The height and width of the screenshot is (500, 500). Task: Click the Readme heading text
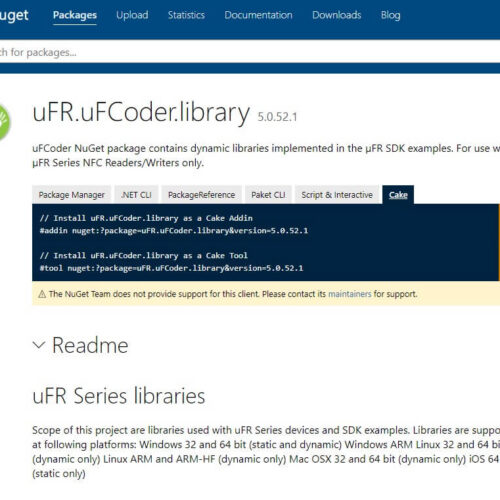90,345
